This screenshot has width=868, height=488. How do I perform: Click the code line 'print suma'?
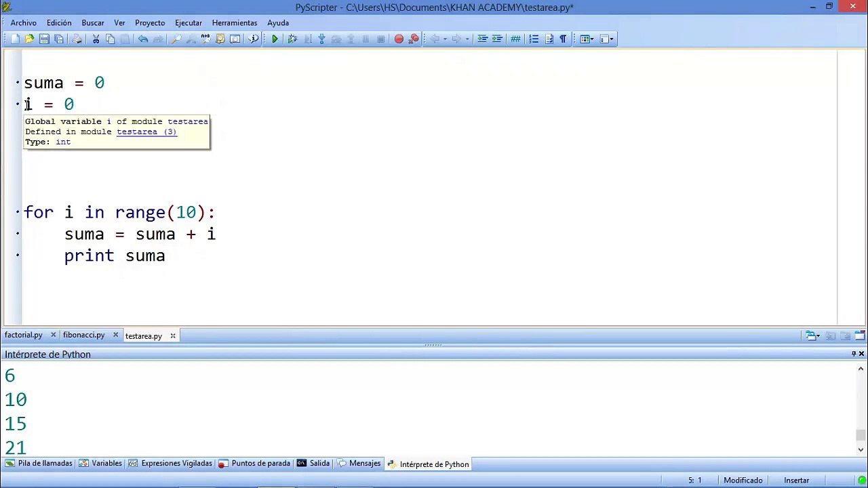pyautogui.click(x=115, y=256)
